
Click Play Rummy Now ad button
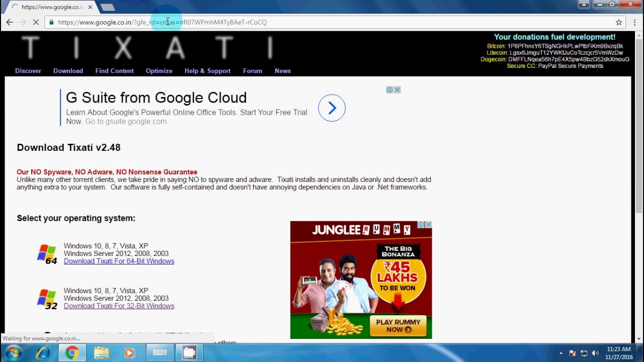(398, 326)
